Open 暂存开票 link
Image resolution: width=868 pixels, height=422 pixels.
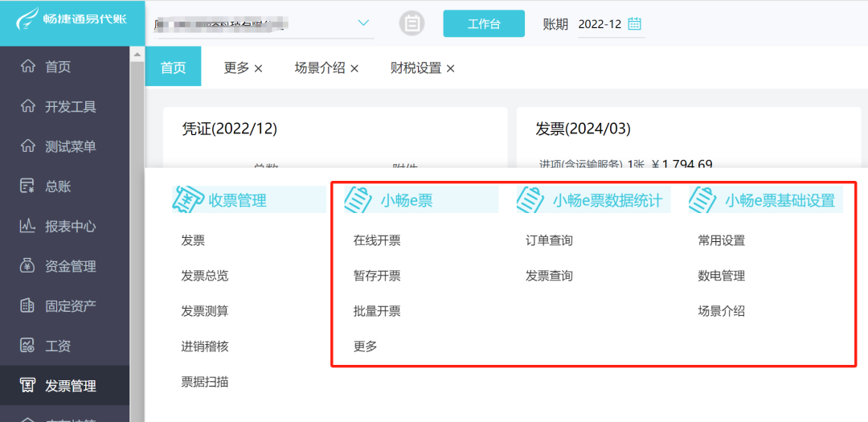point(377,276)
